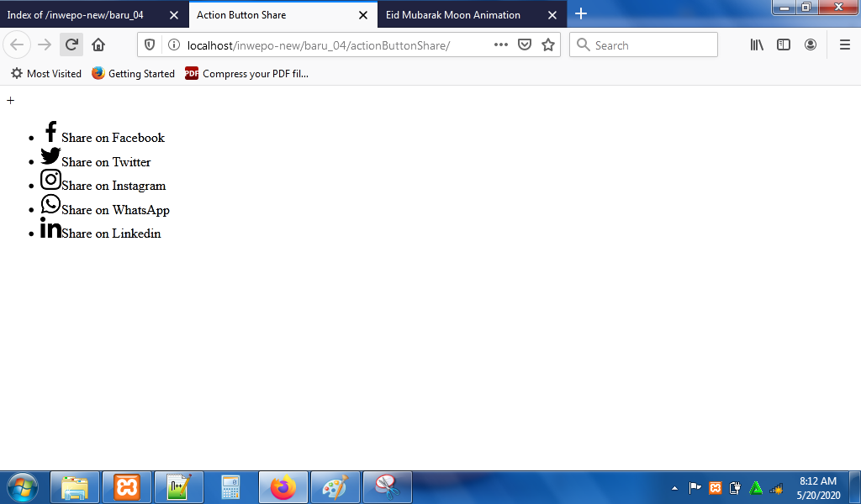
Task: Click the LinkedIn share icon
Action: pos(50,228)
